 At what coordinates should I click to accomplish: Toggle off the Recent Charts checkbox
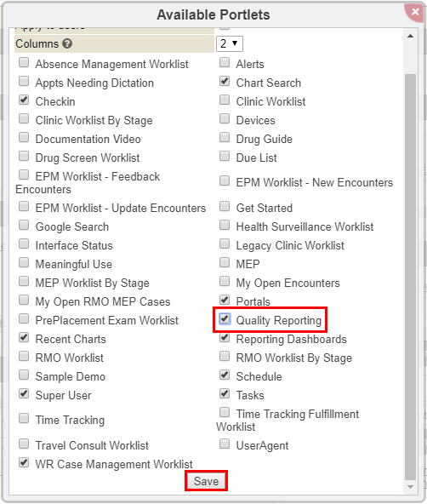coord(24,337)
